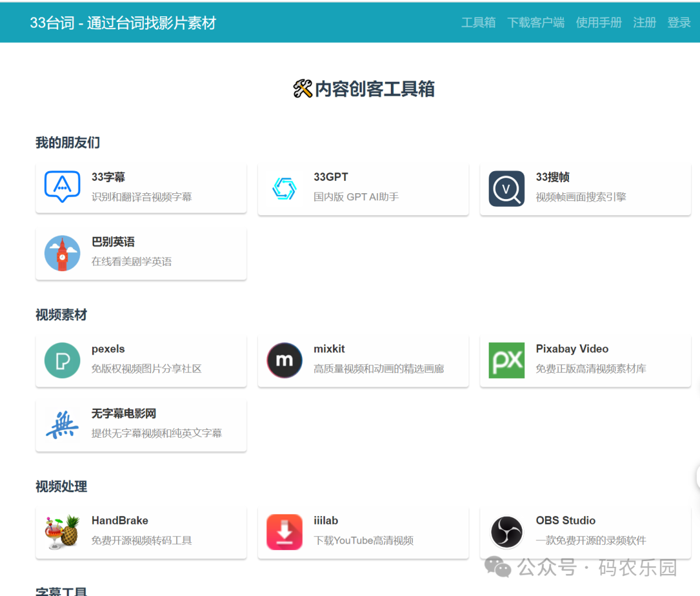The image size is (700, 596).
Task: Open the 巴别英语 Big Ben icon
Action: (62, 253)
